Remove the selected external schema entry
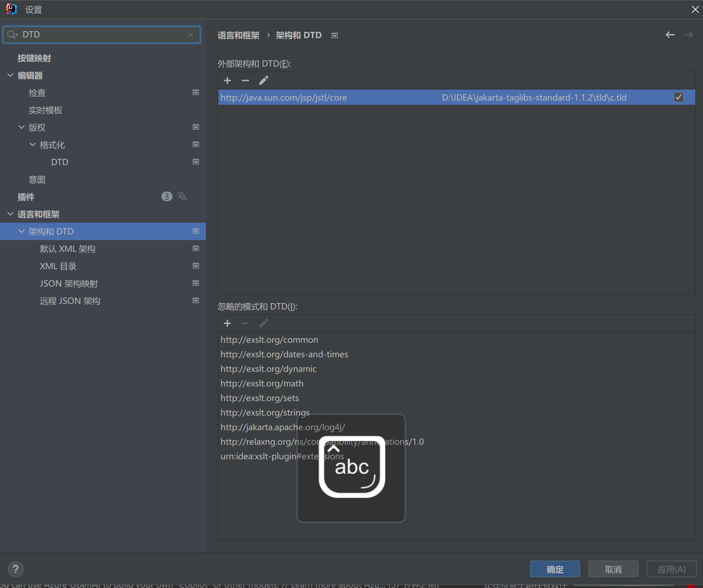The height and width of the screenshot is (588, 703). 245,80
